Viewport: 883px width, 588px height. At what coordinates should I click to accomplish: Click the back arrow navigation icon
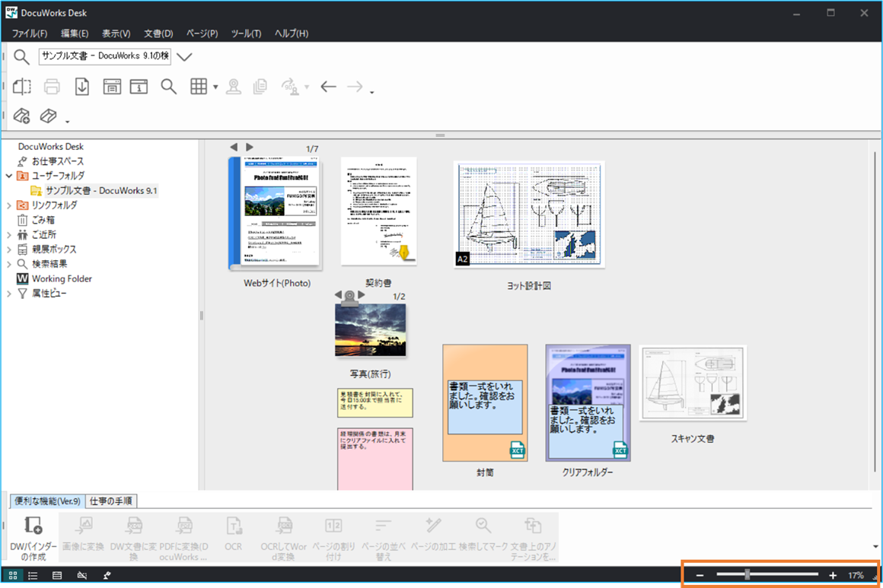point(328,87)
